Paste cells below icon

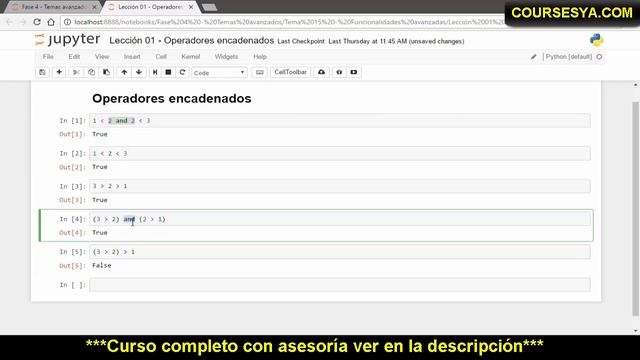tap(107, 72)
